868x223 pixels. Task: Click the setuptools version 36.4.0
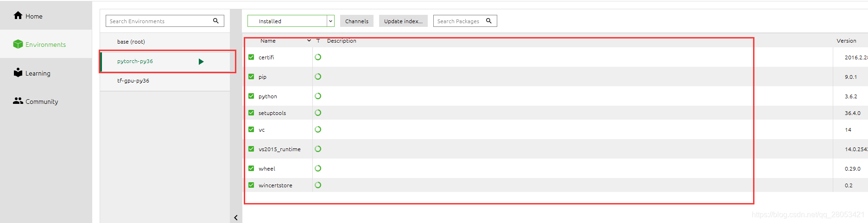(853, 113)
